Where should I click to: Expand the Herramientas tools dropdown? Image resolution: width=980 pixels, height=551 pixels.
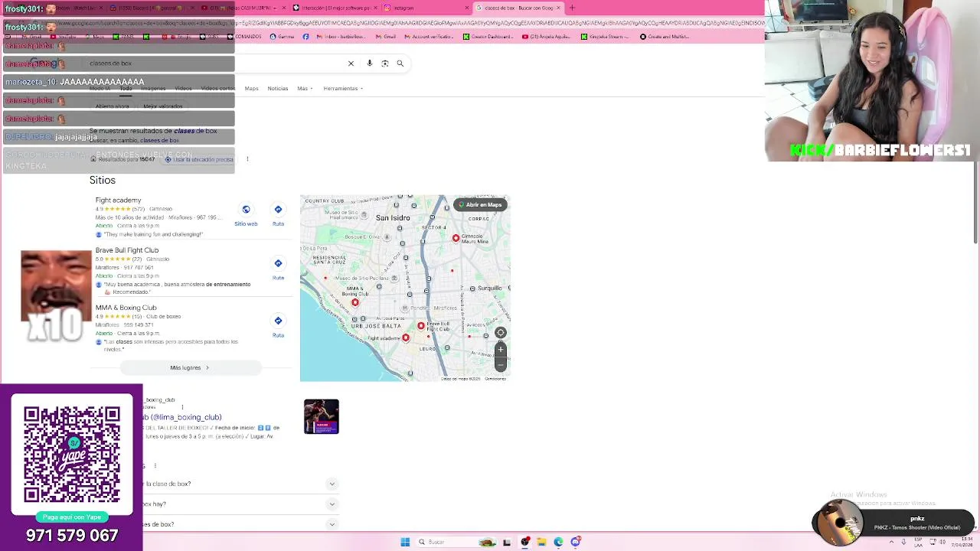click(x=343, y=89)
